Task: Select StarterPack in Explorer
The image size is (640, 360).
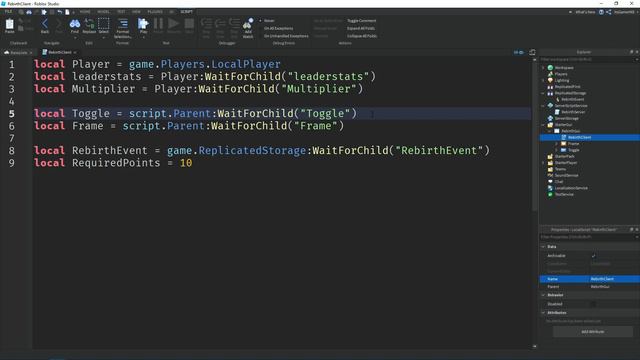Action: pos(564,156)
